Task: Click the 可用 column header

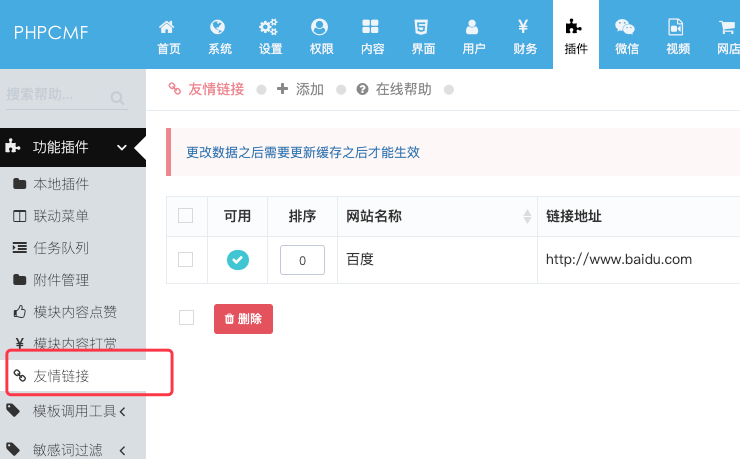Action: point(237,216)
